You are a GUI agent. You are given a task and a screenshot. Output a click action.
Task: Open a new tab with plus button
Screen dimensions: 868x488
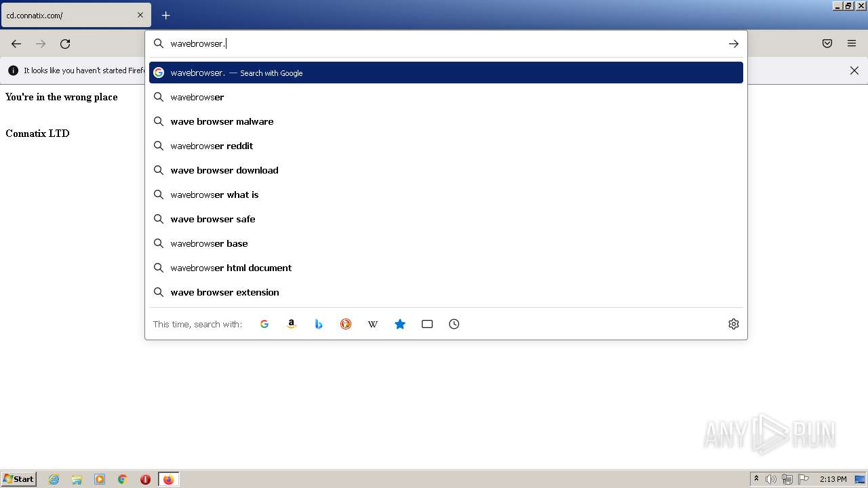165,15
